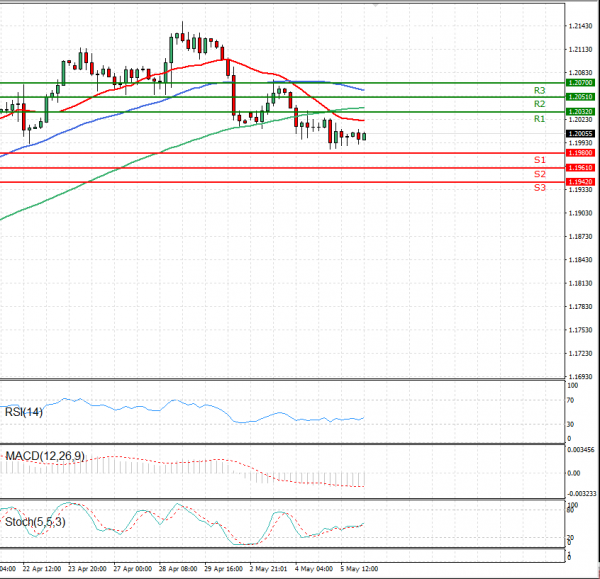Click the 1.19030 price axis value

pyautogui.click(x=580, y=213)
